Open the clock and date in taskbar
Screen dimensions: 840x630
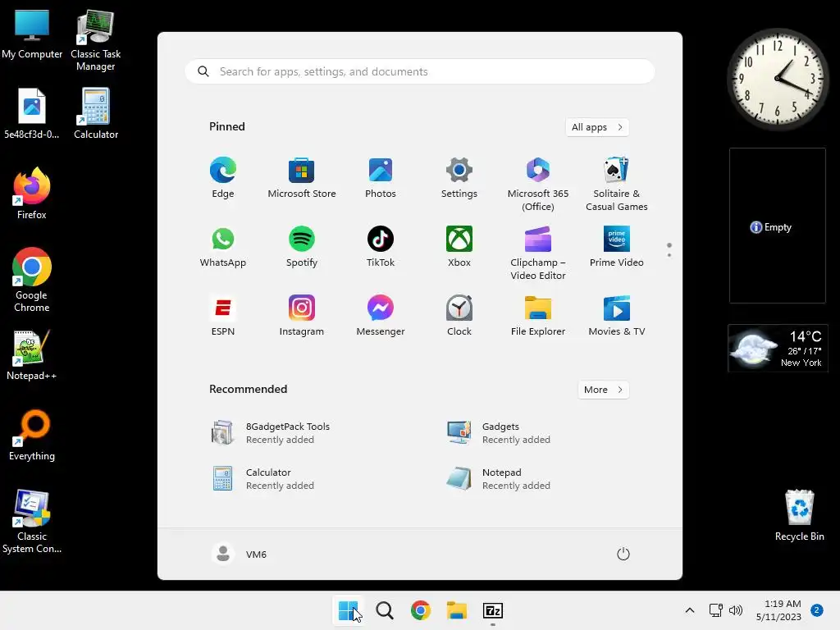click(779, 610)
